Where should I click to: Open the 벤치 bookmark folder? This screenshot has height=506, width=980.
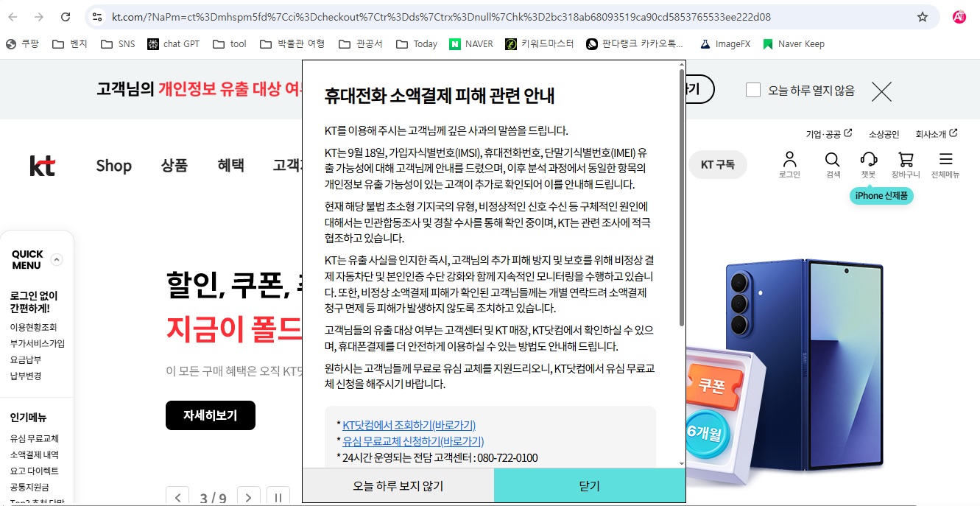tap(70, 44)
